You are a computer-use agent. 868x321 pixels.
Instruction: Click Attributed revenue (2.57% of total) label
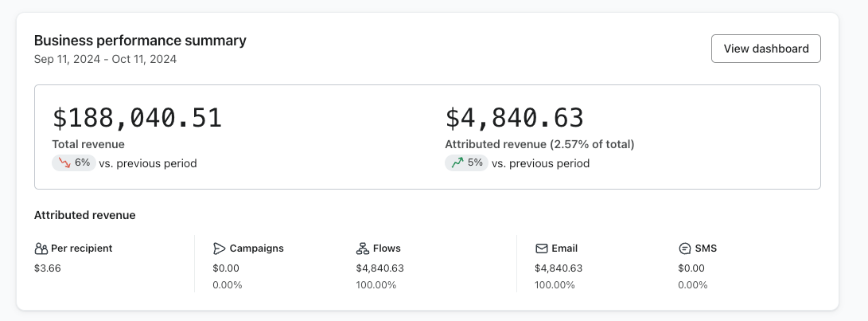pyautogui.click(x=539, y=144)
